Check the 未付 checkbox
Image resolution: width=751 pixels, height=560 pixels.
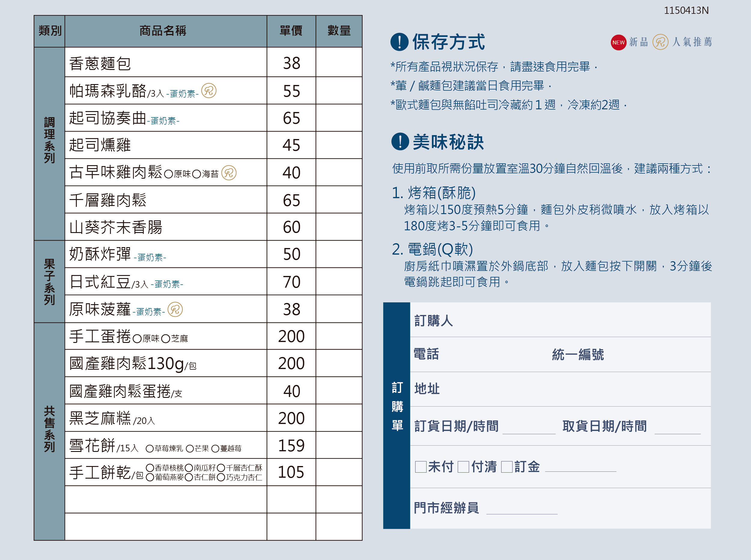tap(421, 467)
